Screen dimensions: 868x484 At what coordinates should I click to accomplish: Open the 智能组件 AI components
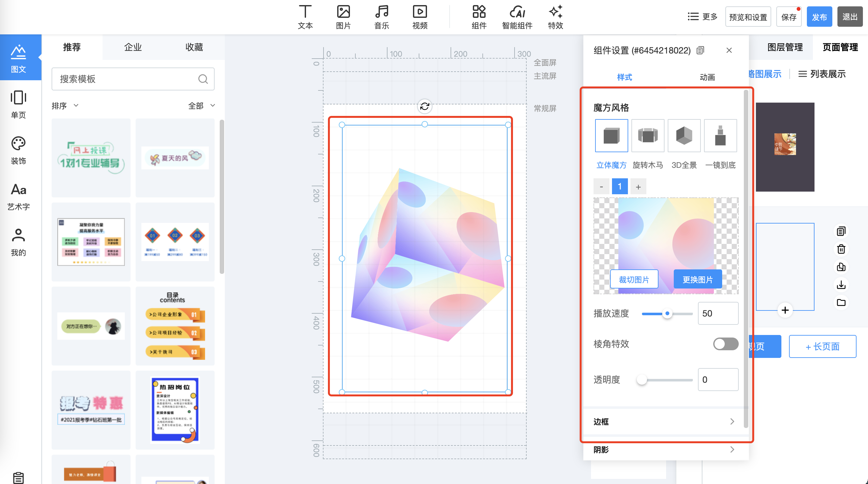tap(517, 17)
